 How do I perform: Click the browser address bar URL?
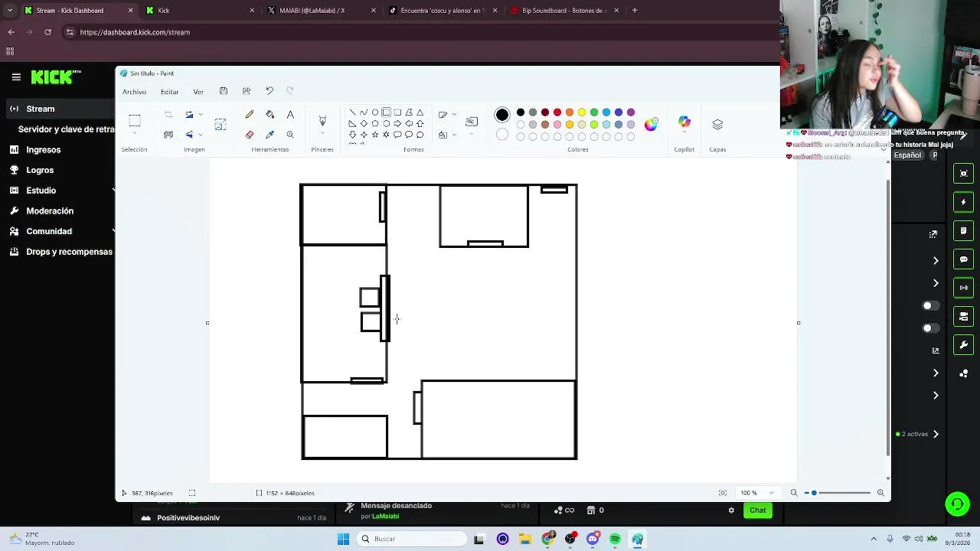tap(135, 32)
